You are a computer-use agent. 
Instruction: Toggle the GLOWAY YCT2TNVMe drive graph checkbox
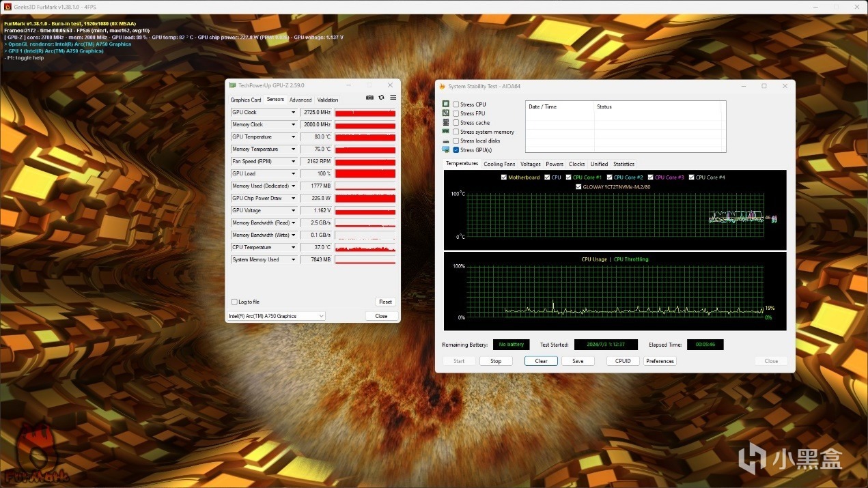[x=578, y=186]
